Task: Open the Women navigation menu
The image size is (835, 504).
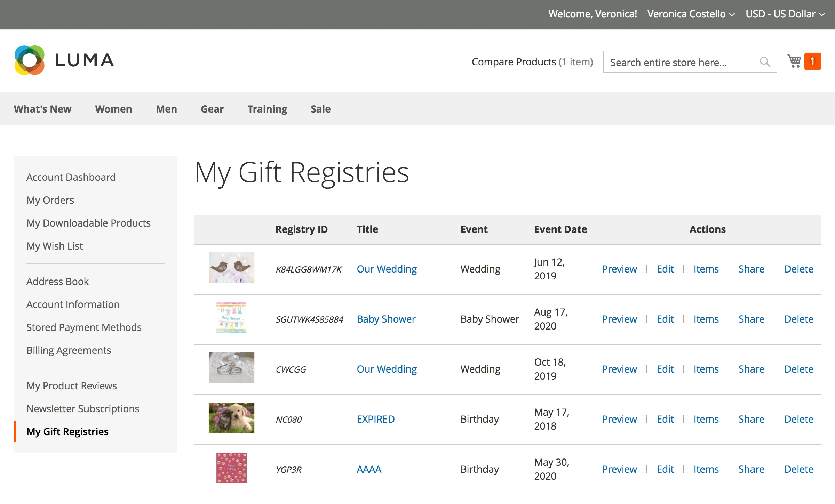Action: click(113, 109)
